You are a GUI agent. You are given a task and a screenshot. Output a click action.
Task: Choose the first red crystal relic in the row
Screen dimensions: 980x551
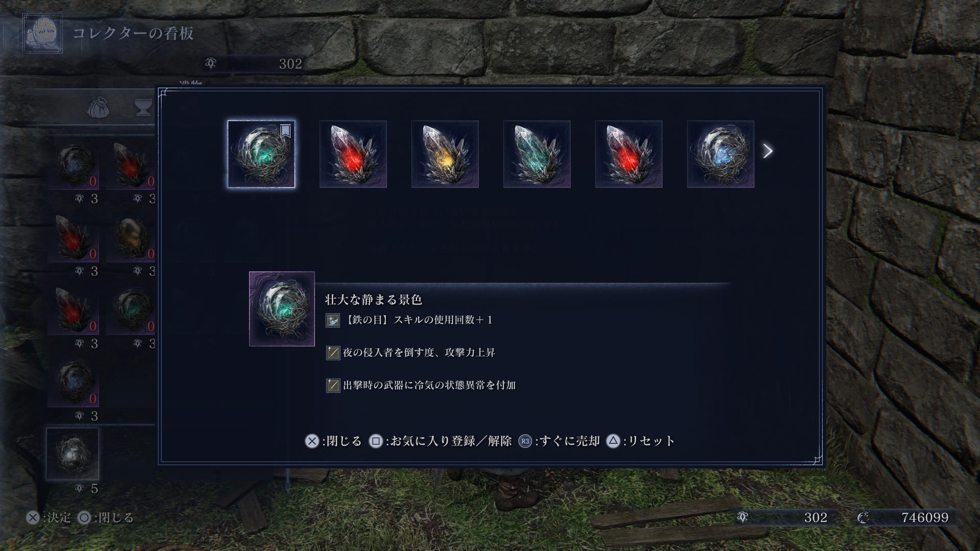(x=353, y=154)
